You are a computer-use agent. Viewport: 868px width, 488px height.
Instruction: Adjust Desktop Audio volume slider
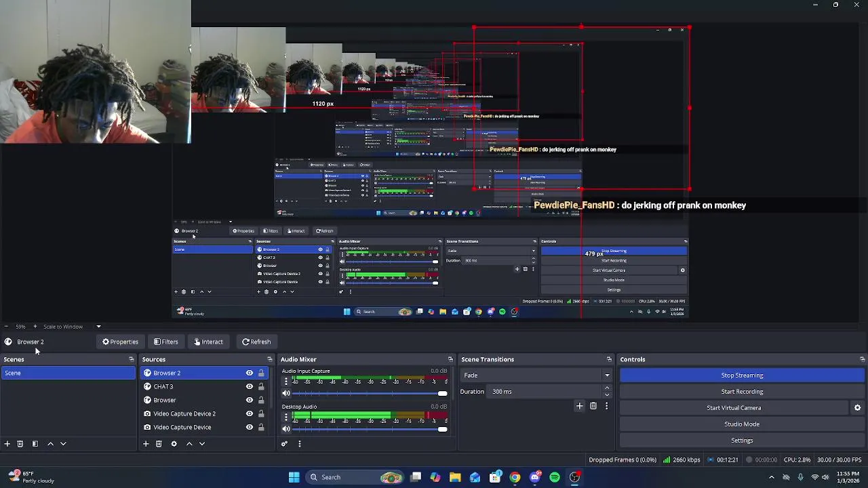tap(370, 428)
